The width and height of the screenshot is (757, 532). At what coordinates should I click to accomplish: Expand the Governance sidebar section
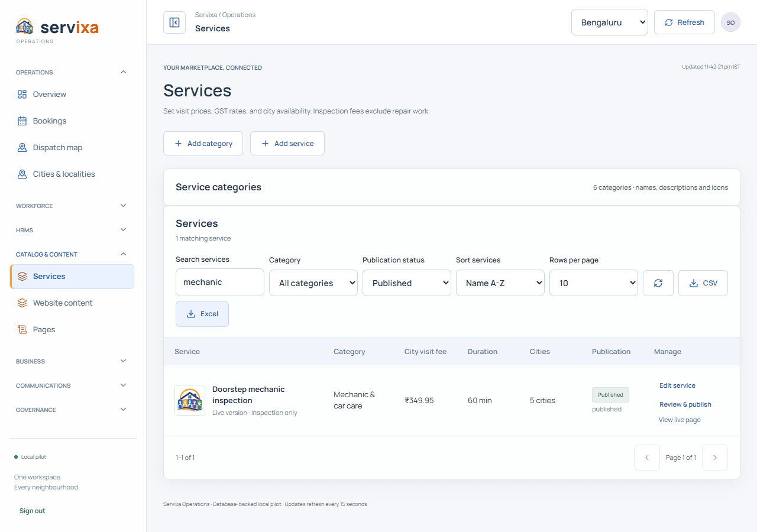[x=72, y=410]
